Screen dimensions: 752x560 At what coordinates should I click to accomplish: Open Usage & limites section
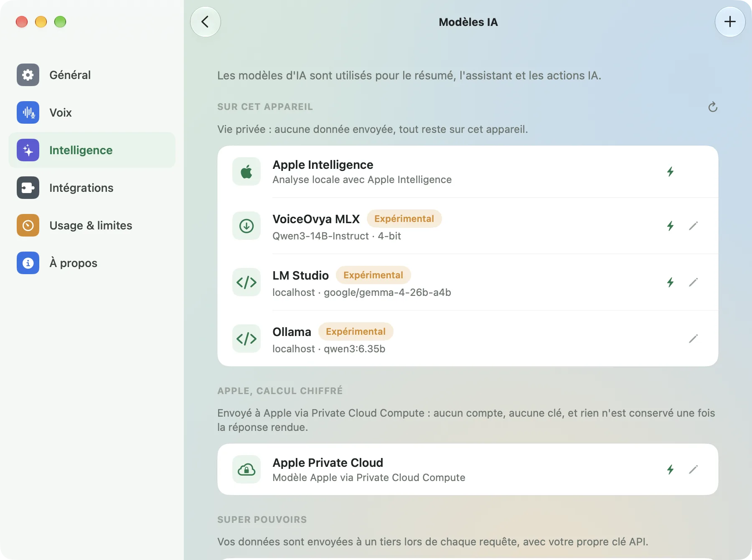pyautogui.click(x=92, y=225)
